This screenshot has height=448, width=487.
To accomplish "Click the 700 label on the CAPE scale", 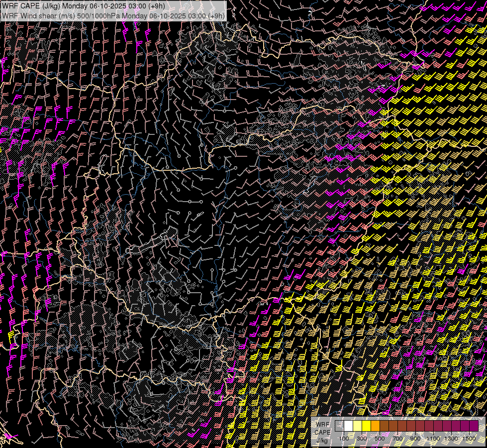I will pyautogui.click(x=397, y=439).
